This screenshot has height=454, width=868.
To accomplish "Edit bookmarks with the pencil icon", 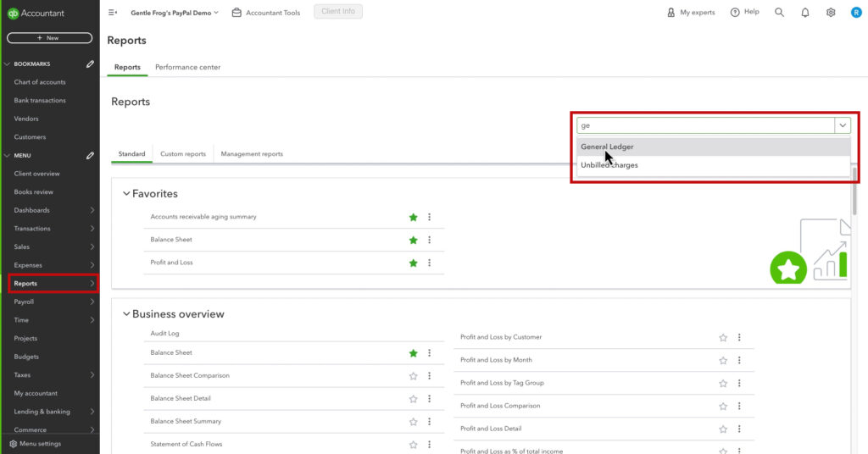I will click(x=90, y=64).
